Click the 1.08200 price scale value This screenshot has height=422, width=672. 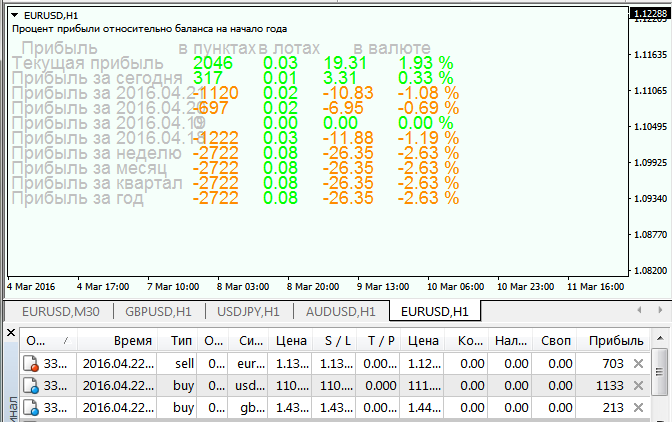click(x=651, y=270)
